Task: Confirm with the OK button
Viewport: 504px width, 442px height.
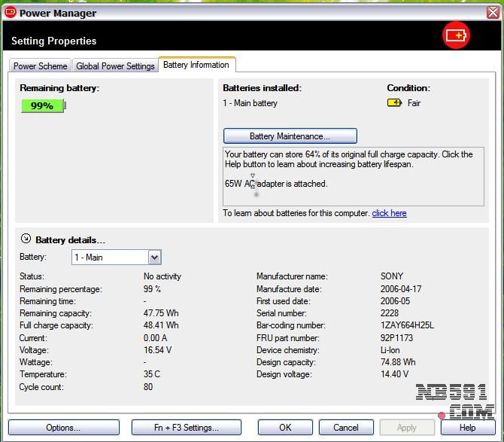Action: [x=285, y=427]
